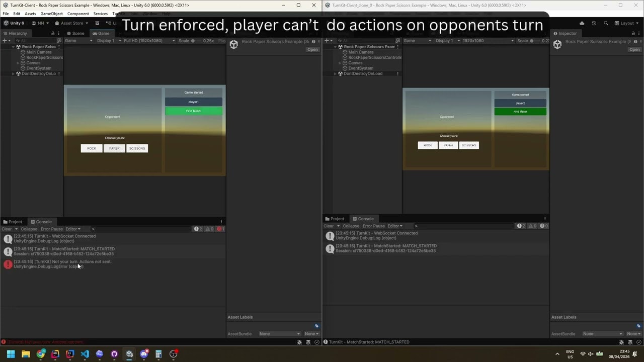Image resolution: width=644 pixels, height=362 pixels.
Task: Click green Find Match button in player1 view
Action: click(x=194, y=111)
